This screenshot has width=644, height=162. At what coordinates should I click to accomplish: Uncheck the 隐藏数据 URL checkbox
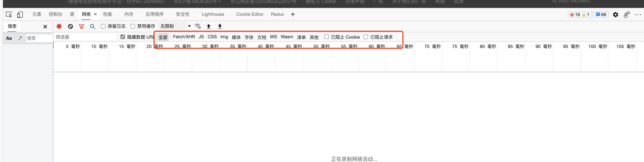click(x=122, y=37)
